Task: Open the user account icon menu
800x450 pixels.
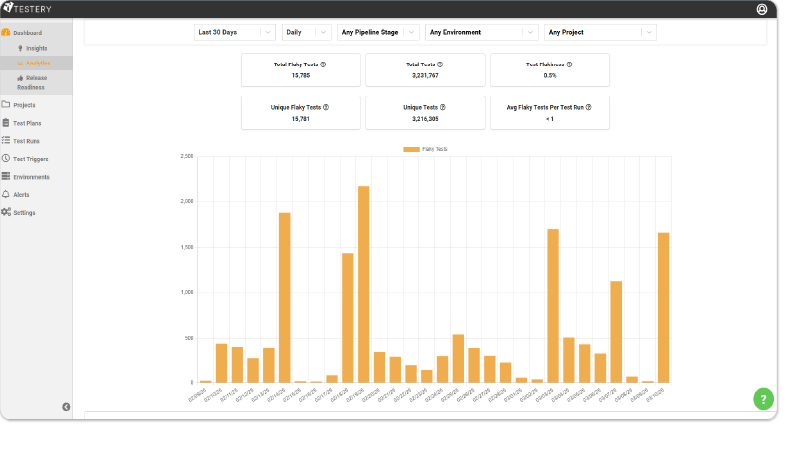Action: coord(763,9)
